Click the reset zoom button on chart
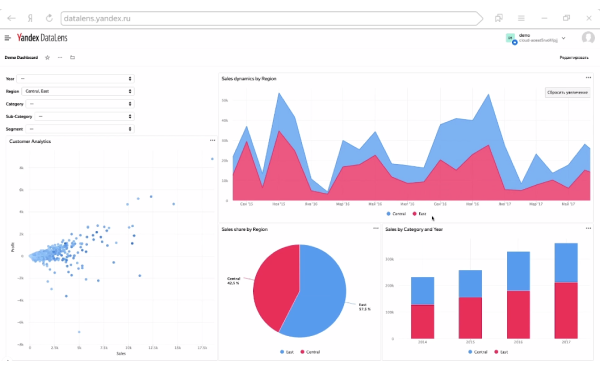Image resolution: width=600 pixels, height=370 pixels. 567,93
